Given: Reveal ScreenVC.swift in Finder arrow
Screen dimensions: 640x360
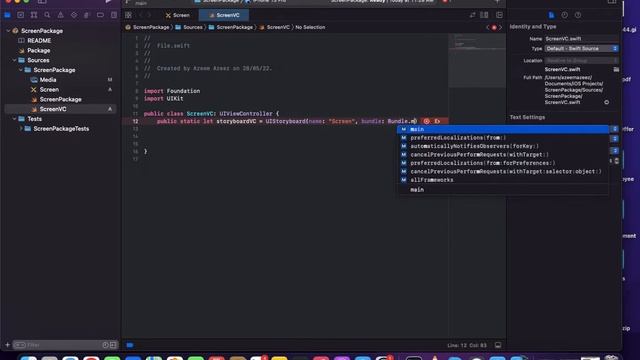Looking at the screenshot, I should click(x=607, y=102).
